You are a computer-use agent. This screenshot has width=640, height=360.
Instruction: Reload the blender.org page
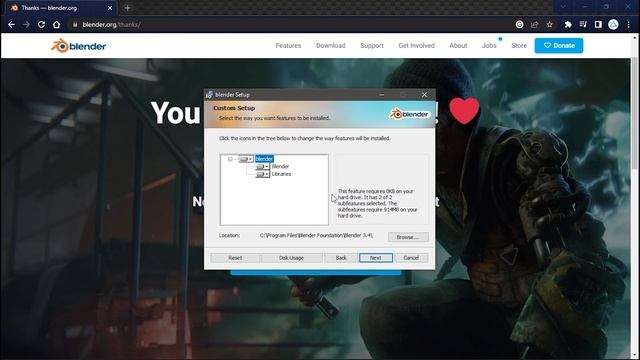41,24
